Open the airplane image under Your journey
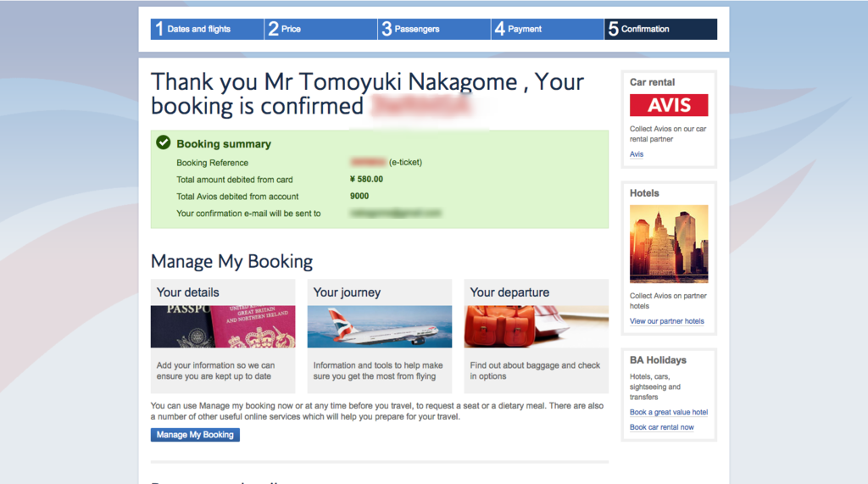Screen dimensions: 868x484 pos(380,326)
